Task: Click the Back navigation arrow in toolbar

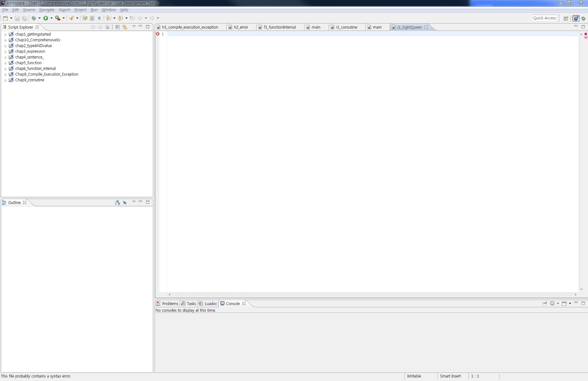Action: point(140,18)
